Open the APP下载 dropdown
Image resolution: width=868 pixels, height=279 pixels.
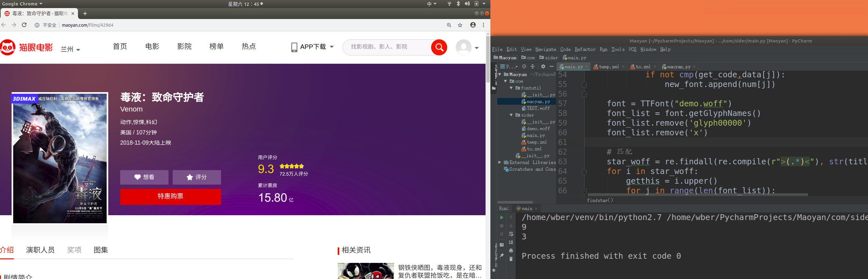point(312,47)
